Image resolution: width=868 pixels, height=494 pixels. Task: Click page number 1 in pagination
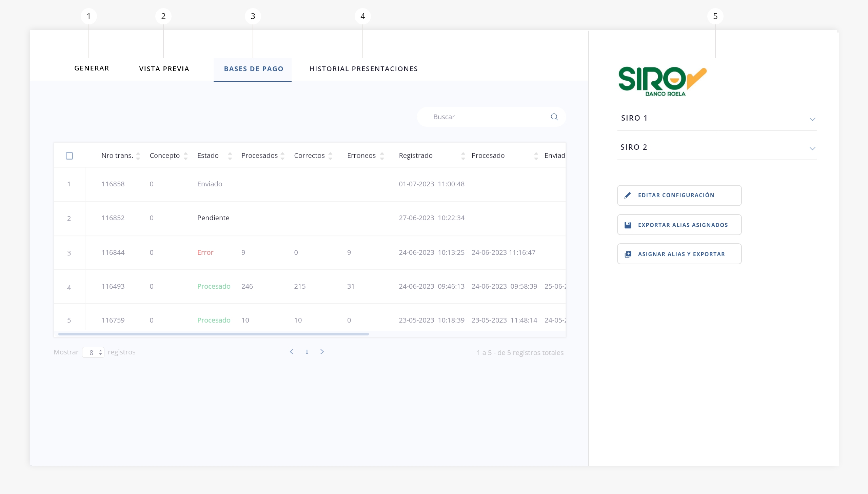307,352
